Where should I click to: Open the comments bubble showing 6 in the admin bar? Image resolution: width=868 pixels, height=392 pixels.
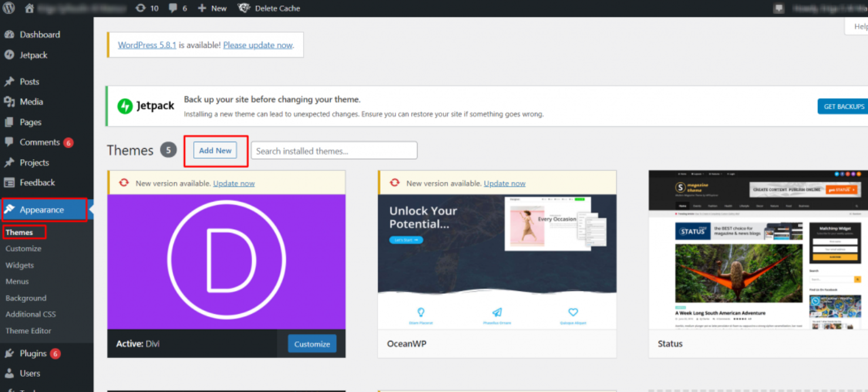178,8
